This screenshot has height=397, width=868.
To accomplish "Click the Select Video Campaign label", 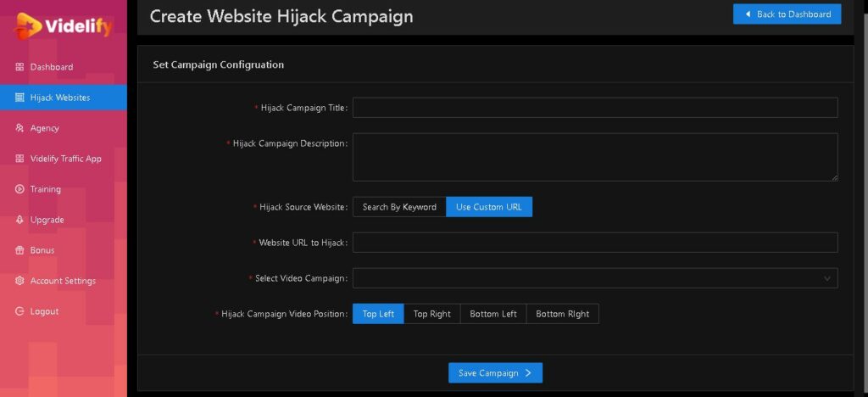I will 301,278.
